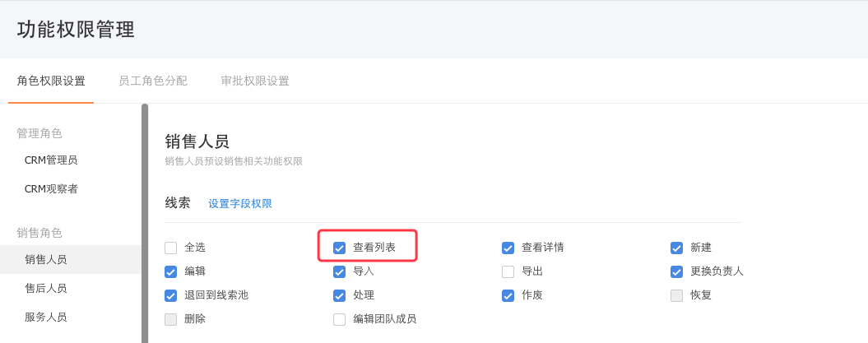Open the 员工角色分配 tab
868x343 pixels.
153,81
